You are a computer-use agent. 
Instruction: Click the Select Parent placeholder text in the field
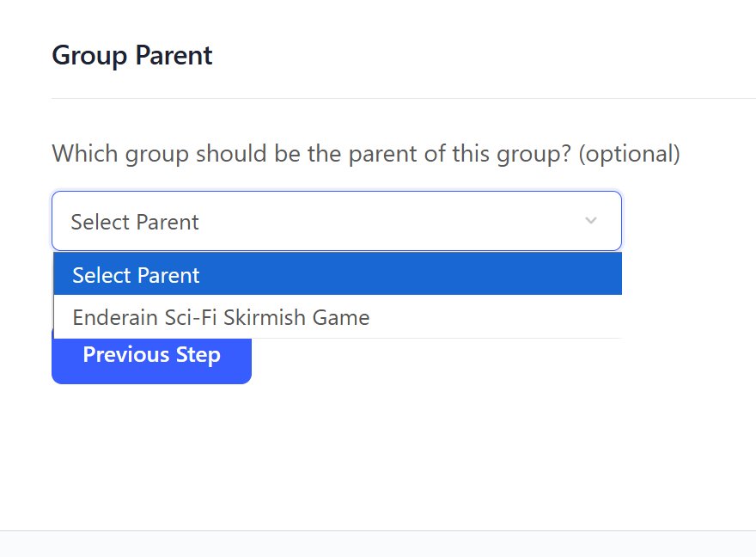click(135, 222)
